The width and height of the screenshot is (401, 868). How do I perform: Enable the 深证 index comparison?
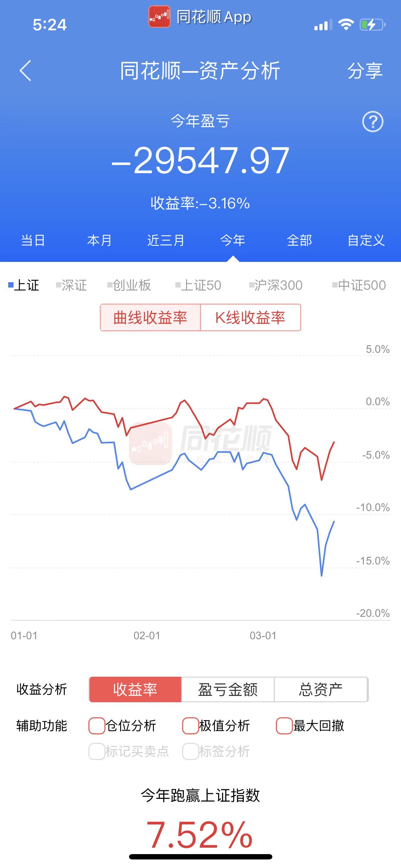[72, 285]
